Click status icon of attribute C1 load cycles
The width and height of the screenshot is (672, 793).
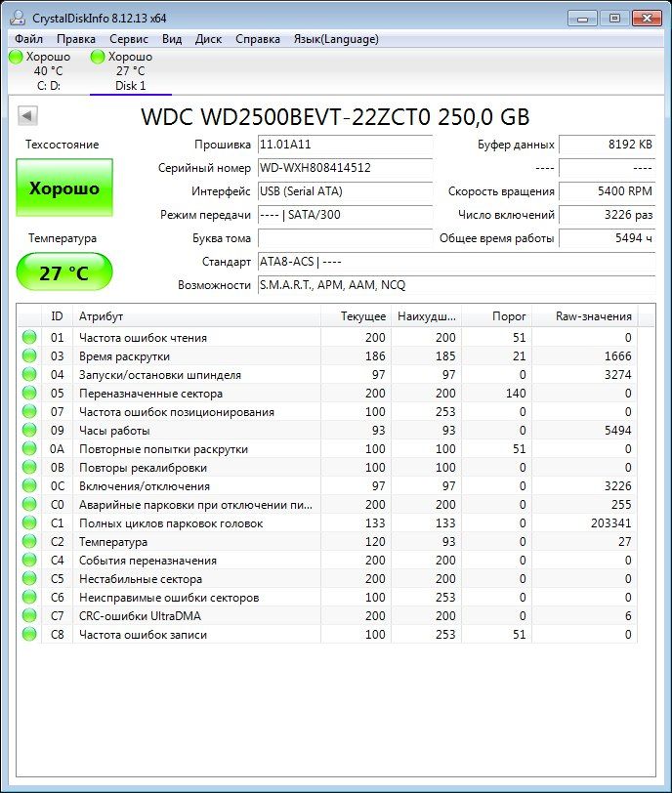[x=29, y=522]
